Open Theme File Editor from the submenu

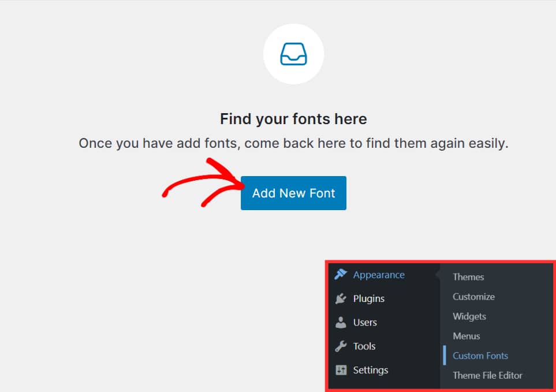(487, 375)
